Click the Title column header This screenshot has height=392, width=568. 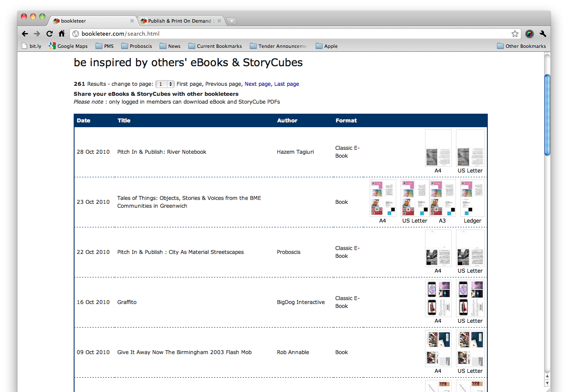coord(124,121)
